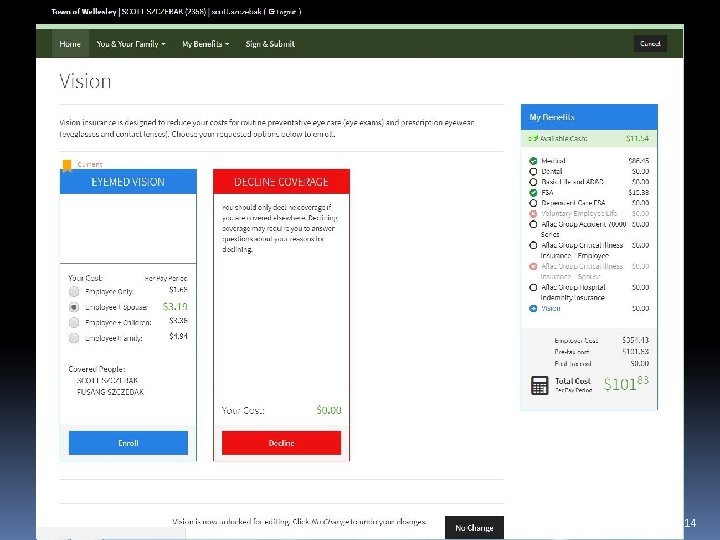Expand You & Your Family dropdown
This screenshot has height=540, width=720.
click(x=131, y=44)
